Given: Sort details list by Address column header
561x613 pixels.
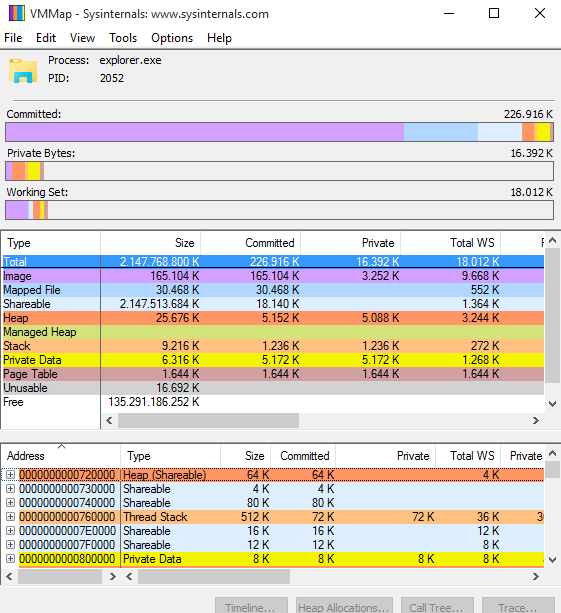Looking at the screenshot, I should [61, 456].
